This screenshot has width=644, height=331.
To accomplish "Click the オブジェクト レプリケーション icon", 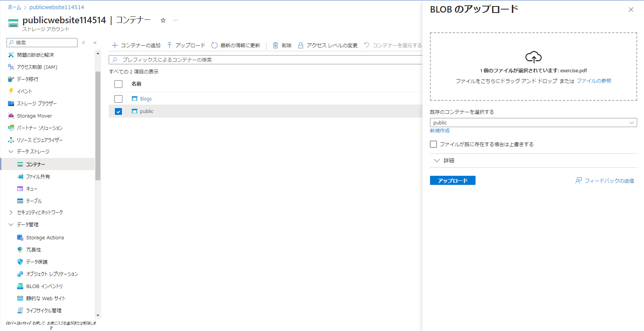I will click(20, 274).
